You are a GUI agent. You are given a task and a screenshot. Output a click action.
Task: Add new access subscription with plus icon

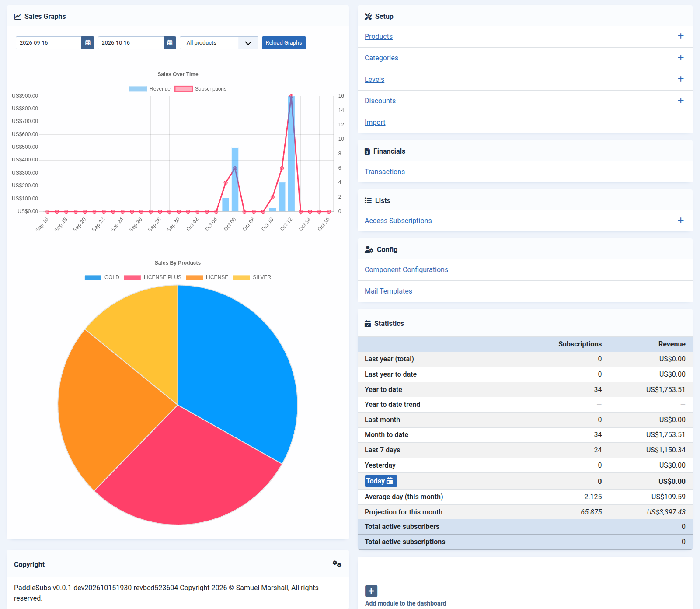[x=680, y=220]
